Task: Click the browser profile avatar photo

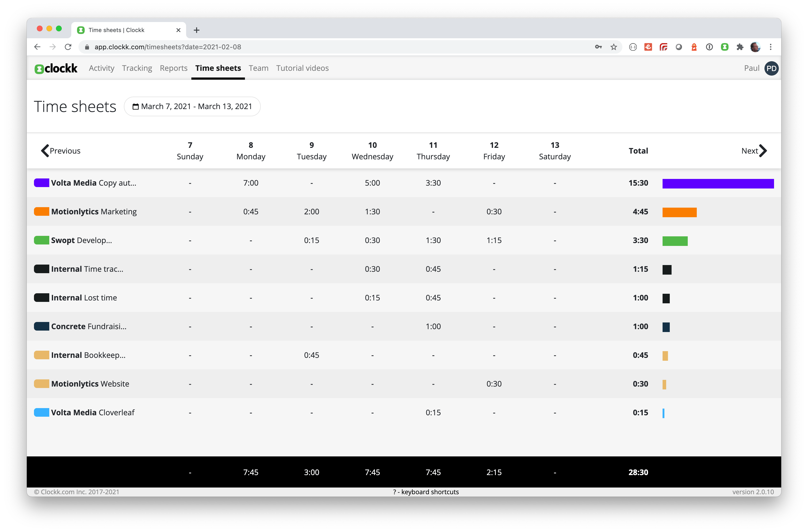Action: [755, 47]
